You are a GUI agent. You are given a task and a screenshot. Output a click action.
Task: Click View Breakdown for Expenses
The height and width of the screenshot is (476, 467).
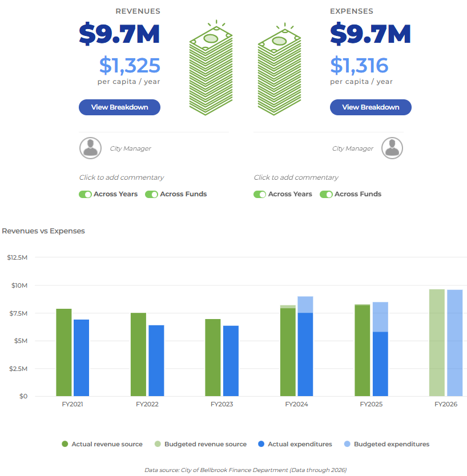click(x=371, y=107)
